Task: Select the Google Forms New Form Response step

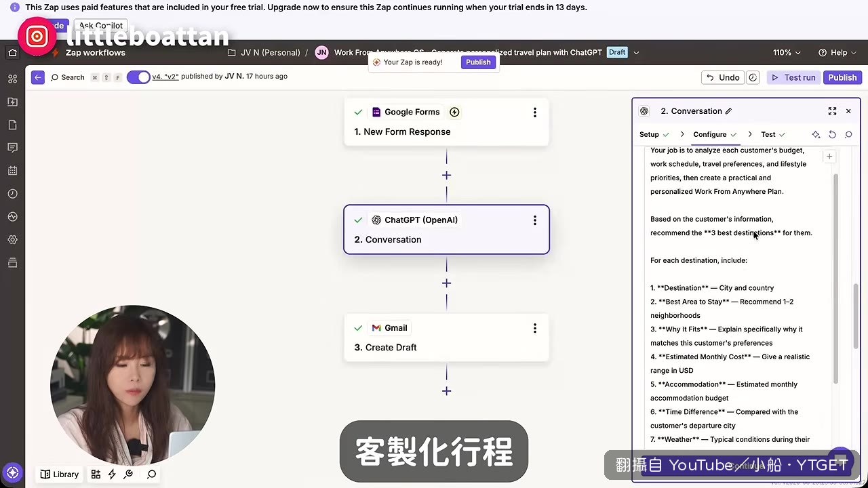Action: [446, 122]
